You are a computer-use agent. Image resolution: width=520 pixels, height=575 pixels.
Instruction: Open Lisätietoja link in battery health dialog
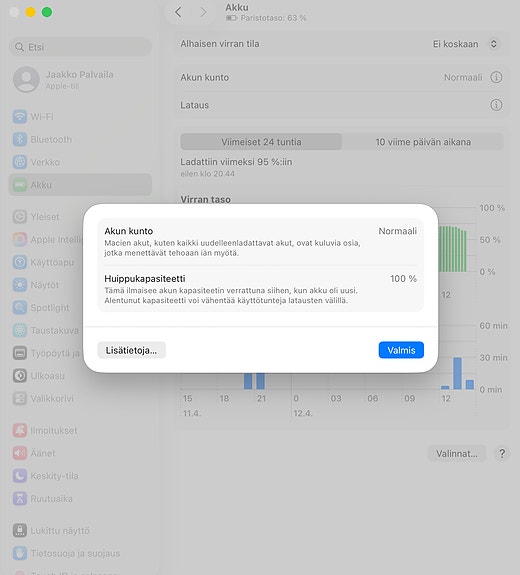click(131, 350)
